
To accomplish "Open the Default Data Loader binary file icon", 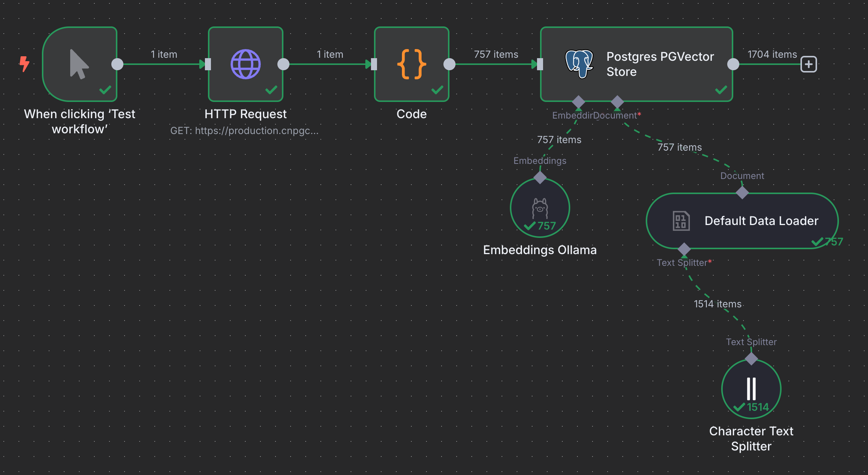I will tap(681, 221).
